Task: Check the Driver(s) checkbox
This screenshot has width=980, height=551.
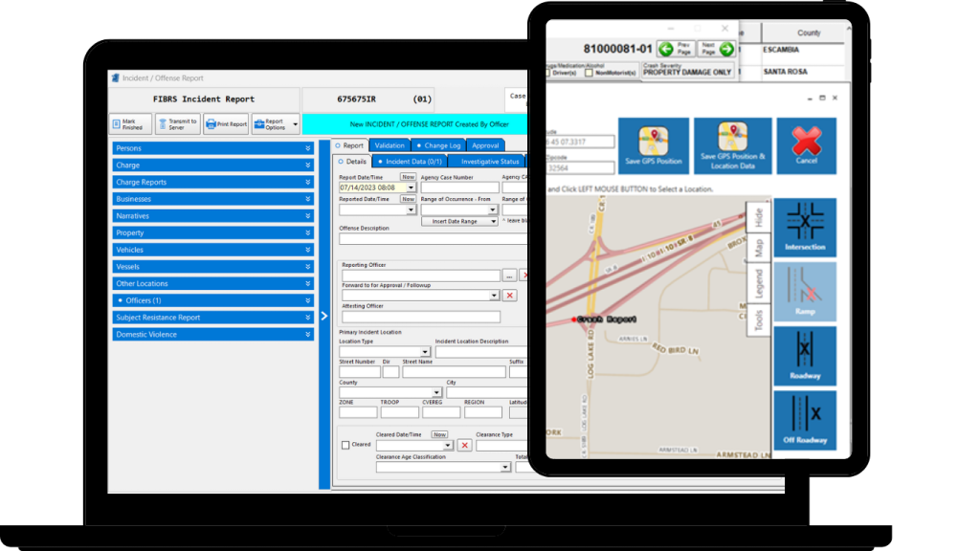Action: 548,73
